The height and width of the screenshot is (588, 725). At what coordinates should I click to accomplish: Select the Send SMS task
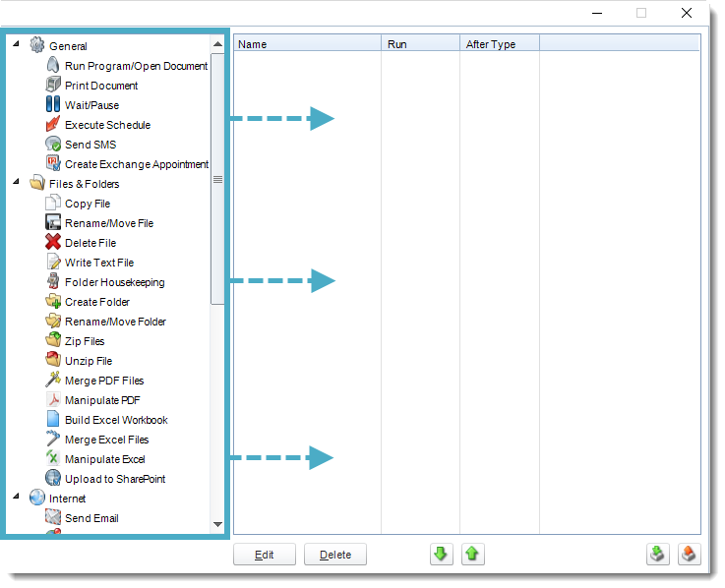tap(91, 145)
